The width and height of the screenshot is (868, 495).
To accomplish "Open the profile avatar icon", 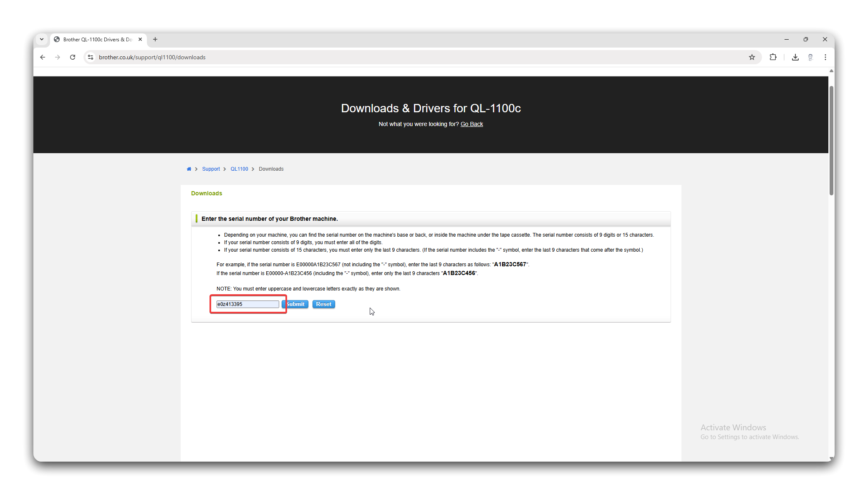I will (810, 57).
